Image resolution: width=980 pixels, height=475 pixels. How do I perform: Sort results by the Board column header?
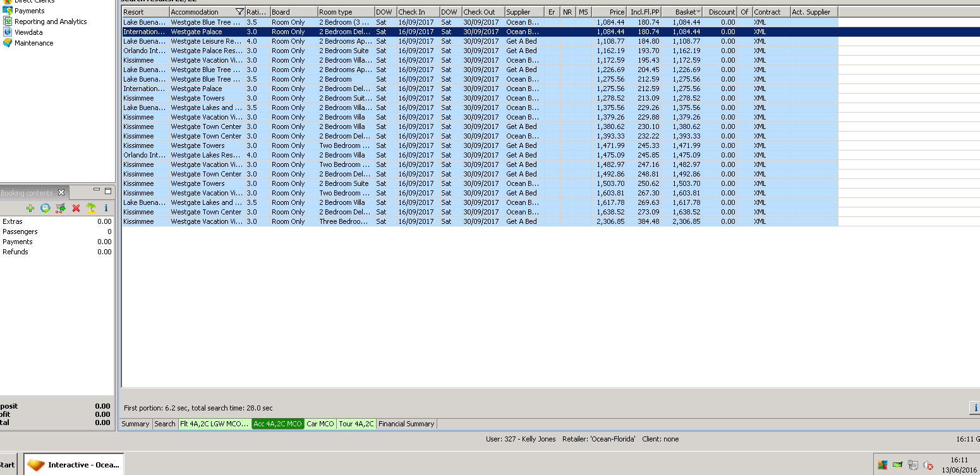tap(294, 12)
